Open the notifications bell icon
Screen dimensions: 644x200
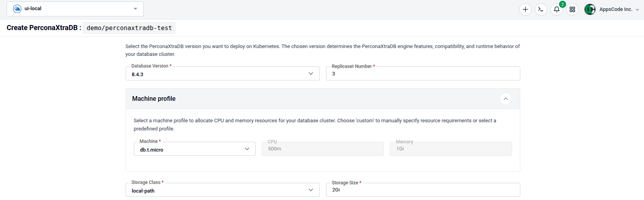[x=556, y=9]
